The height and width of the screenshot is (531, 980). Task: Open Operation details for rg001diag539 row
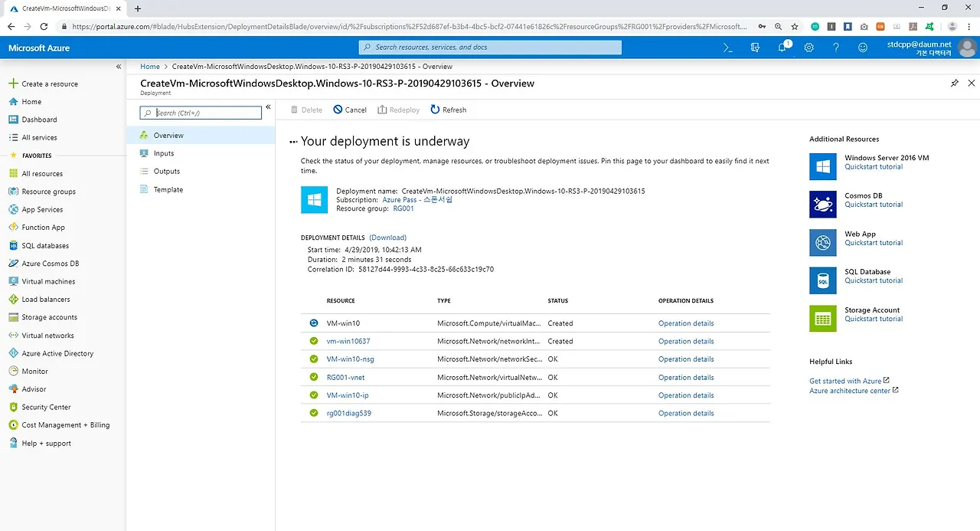686,413
